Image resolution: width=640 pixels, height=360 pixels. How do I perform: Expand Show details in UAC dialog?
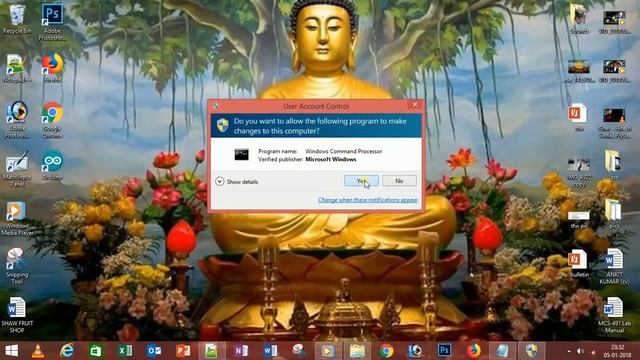click(237, 182)
